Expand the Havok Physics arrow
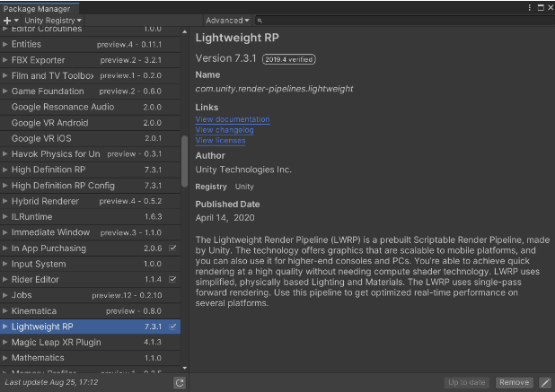Viewport: 555px width, 392px height. coord(5,153)
